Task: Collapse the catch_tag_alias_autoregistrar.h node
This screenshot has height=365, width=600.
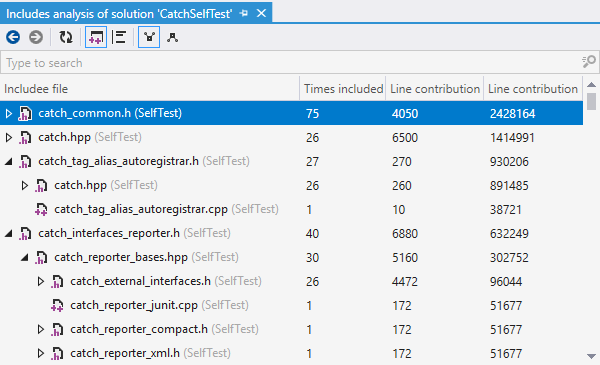Action: pyautogui.click(x=8, y=161)
